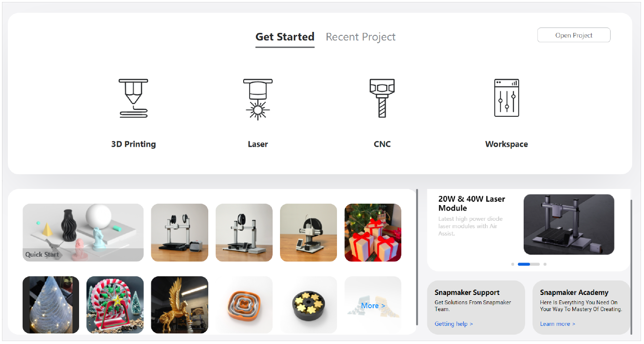Click the Getting help link
Image resolution: width=644 pixels, height=344 pixels.
click(x=453, y=324)
